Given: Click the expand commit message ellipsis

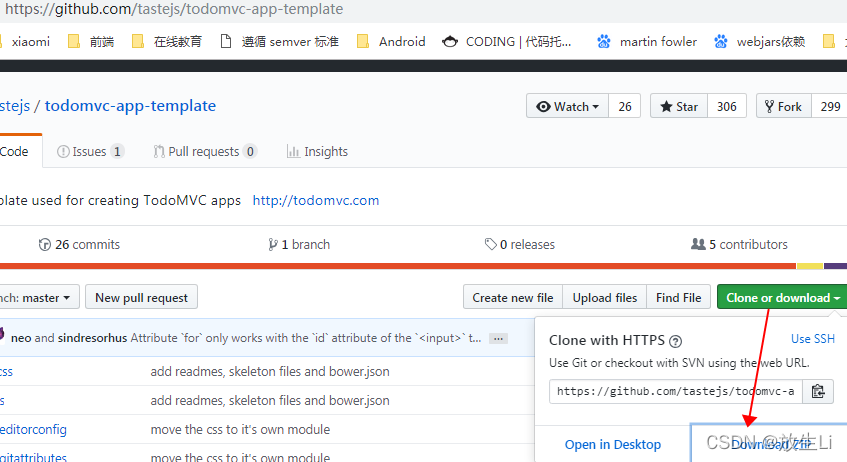Looking at the screenshot, I should (498, 338).
